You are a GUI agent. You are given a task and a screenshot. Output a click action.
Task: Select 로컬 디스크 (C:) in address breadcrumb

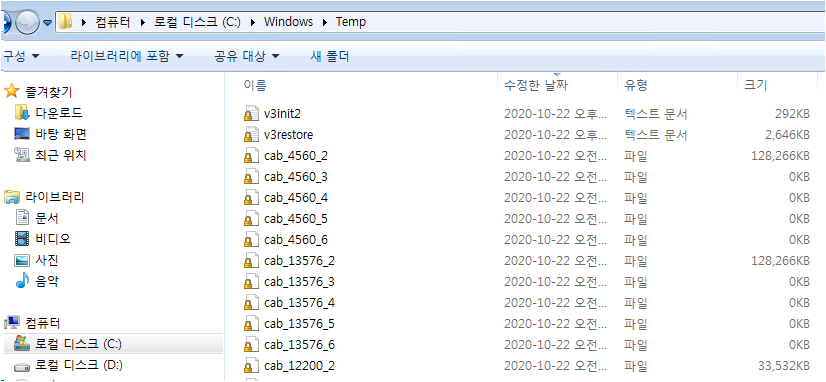198,22
